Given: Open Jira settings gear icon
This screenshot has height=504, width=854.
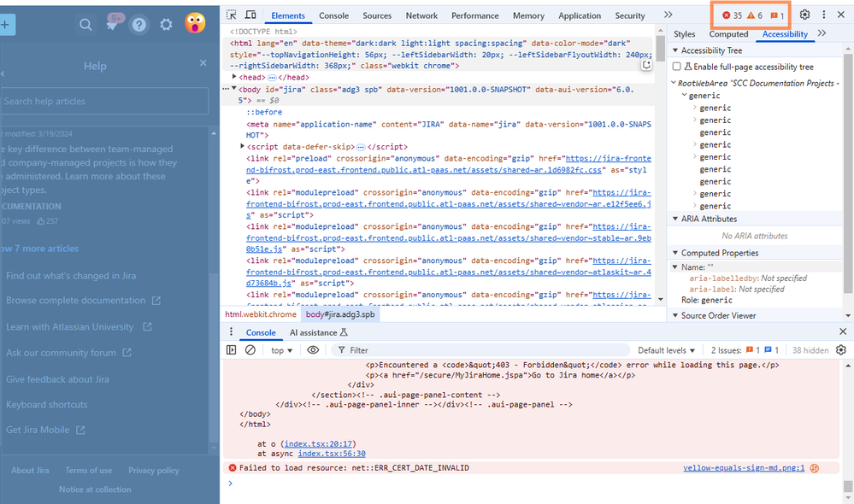Looking at the screenshot, I should pos(166,25).
